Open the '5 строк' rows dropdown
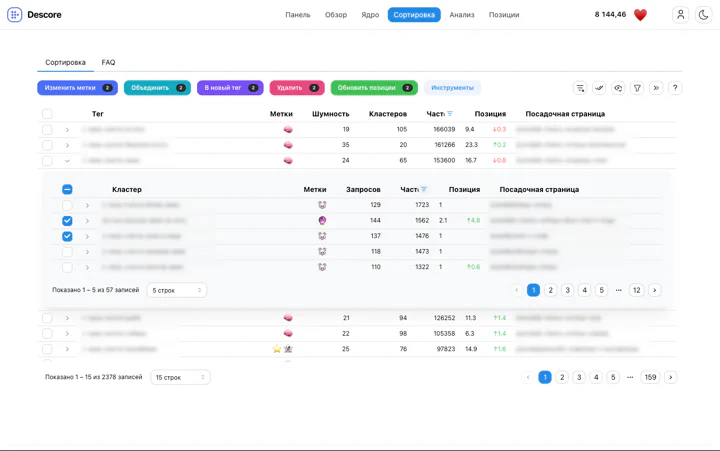This screenshot has width=720, height=451. pyautogui.click(x=177, y=290)
